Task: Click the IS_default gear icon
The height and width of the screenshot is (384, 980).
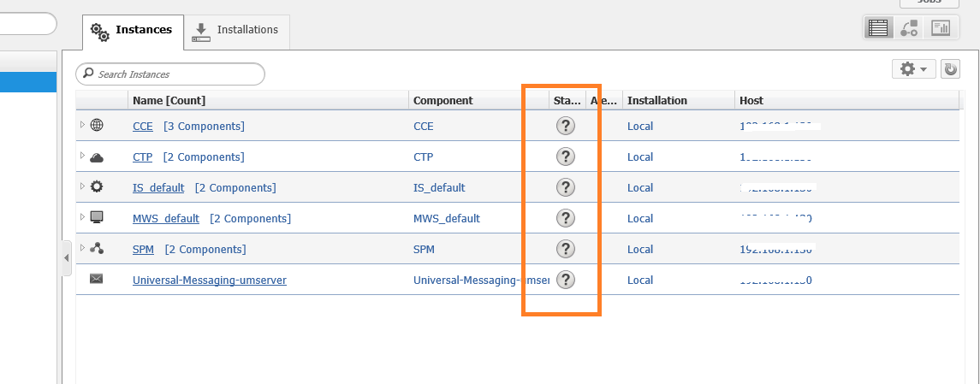Action: pyautogui.click(x=96, y=186)
